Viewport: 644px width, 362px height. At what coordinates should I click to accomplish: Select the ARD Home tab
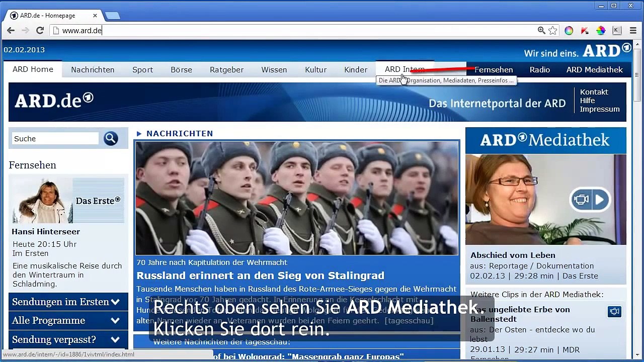33,69
